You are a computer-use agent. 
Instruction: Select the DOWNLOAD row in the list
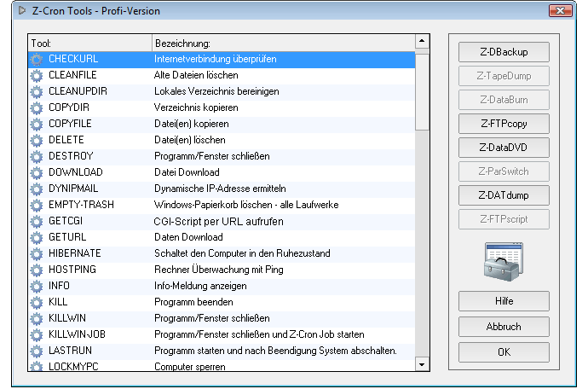[x=222, y=173]
